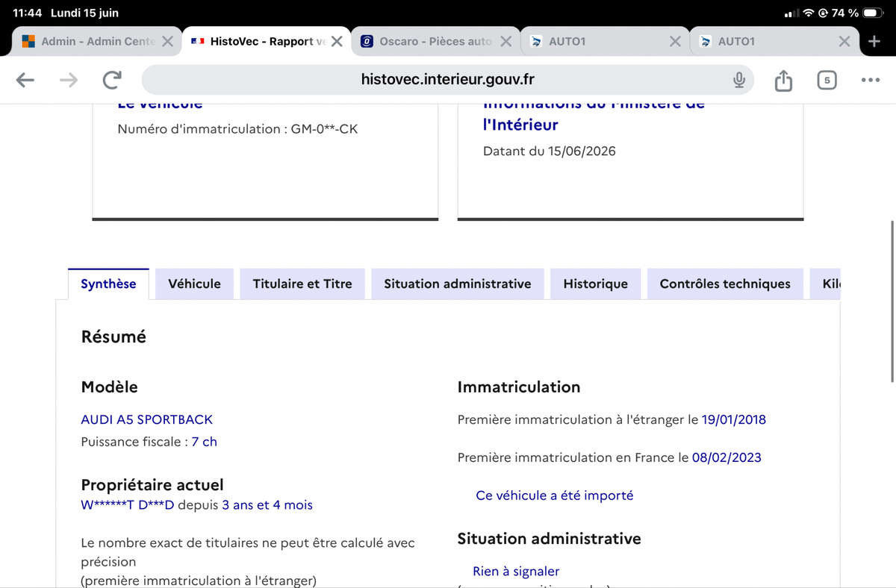
Task: Close the Admin - Admin Center tab
Action: [x=167, y=42]
